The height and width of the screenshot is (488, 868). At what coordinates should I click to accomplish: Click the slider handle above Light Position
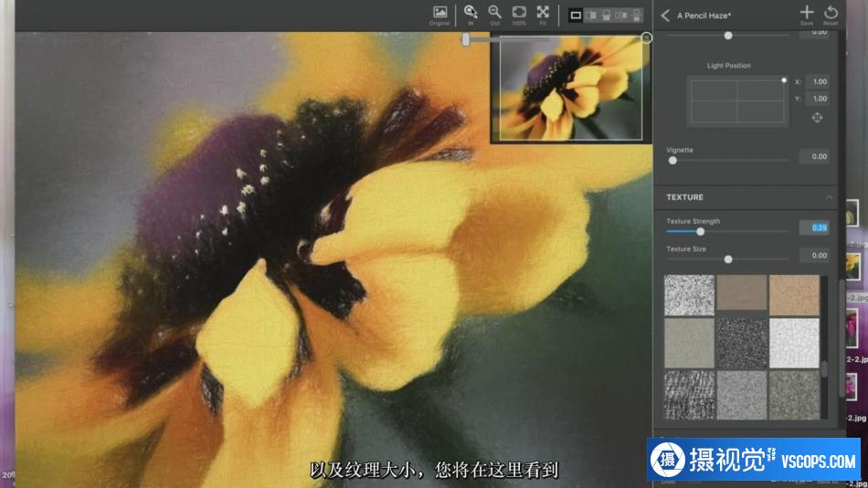[x=728, y=36]
